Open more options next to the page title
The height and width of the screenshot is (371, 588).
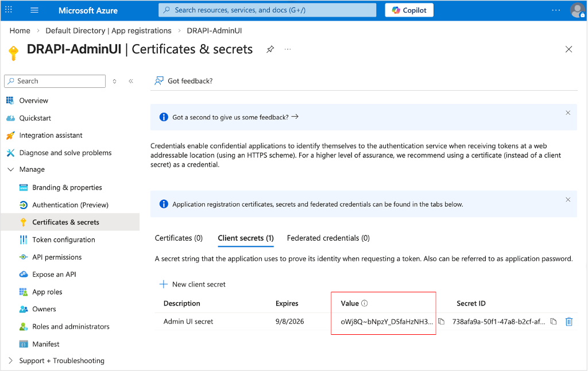(x=288, y=49)
